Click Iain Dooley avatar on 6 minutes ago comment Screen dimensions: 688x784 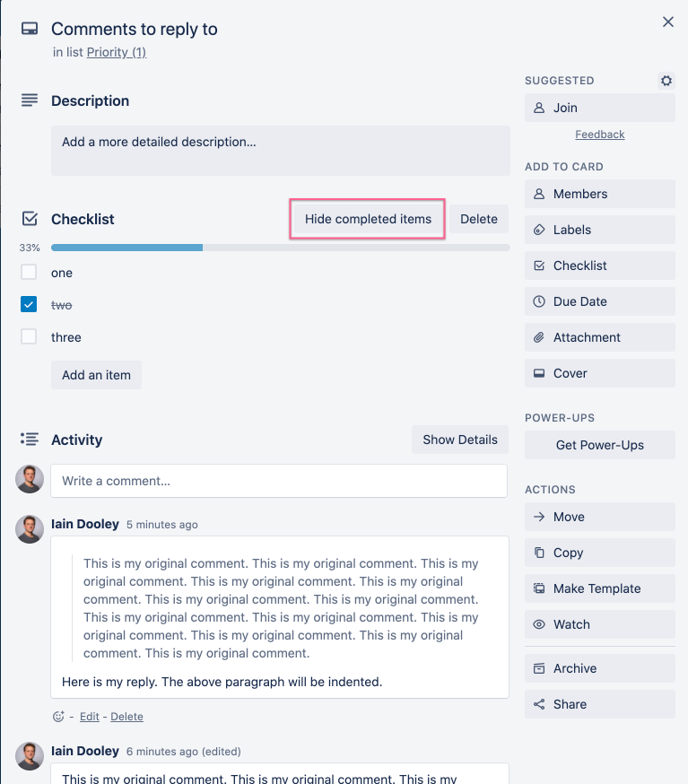tap(30, 756)
